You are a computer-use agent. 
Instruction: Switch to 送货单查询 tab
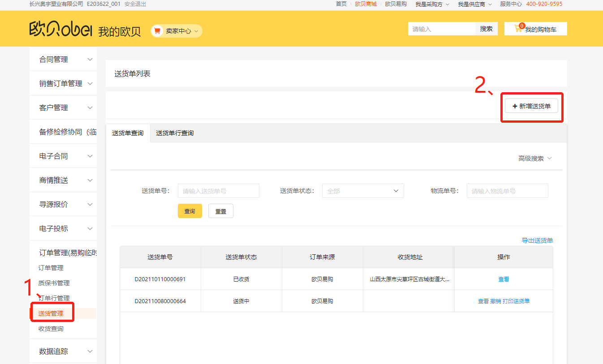(128, 133)
